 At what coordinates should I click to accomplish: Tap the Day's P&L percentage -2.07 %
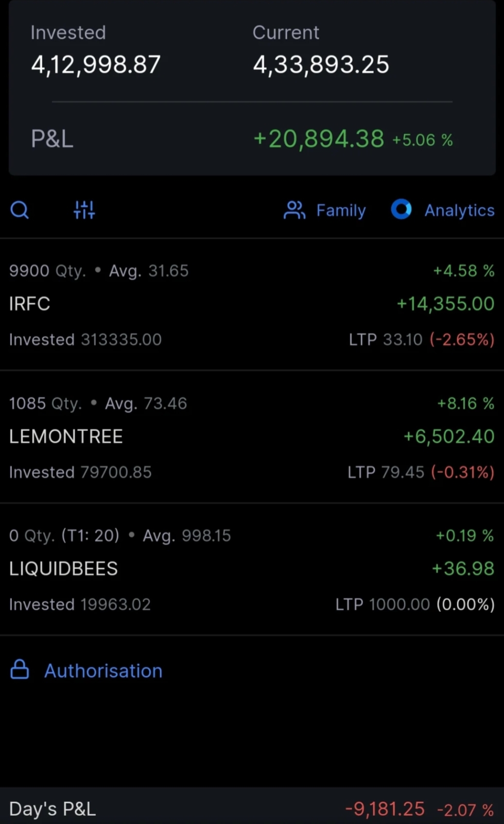pos(465,810)
